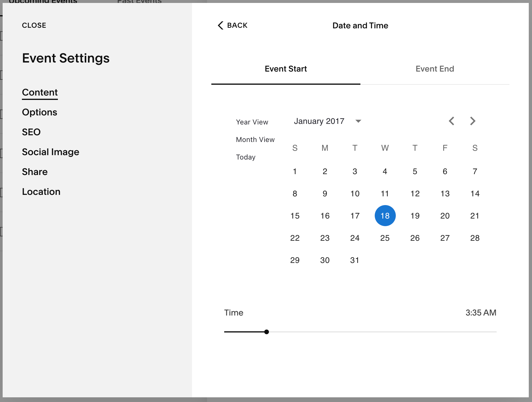
Task: Pick January 29 on the calendar
Action: point(295,260)
